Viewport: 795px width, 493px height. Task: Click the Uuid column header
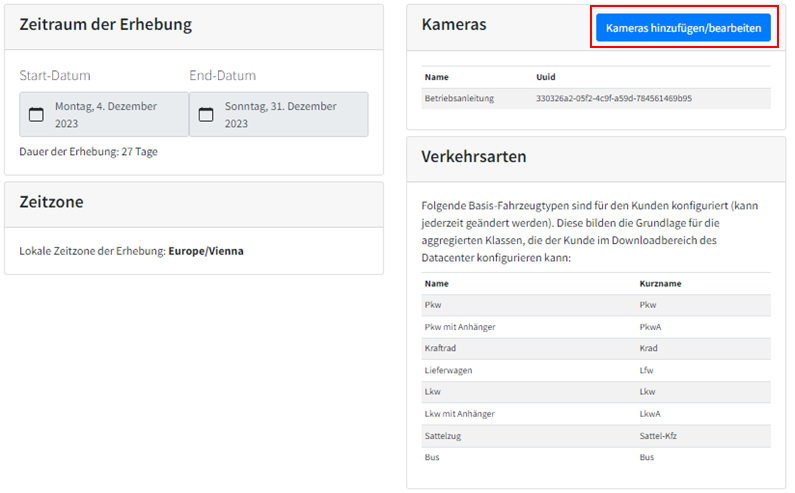(x=546, y=77)
